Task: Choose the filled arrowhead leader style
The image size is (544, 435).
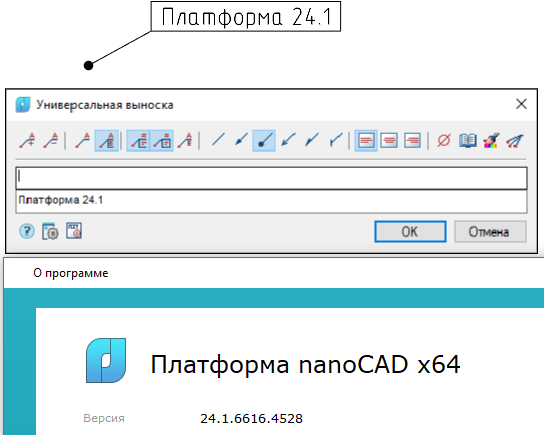Action: click(x=241, y=140)
